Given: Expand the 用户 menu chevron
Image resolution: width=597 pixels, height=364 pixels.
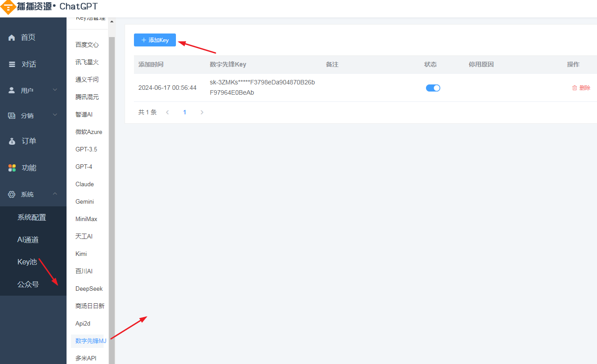Looking at the screenshot, I should [x=55, y=90].
